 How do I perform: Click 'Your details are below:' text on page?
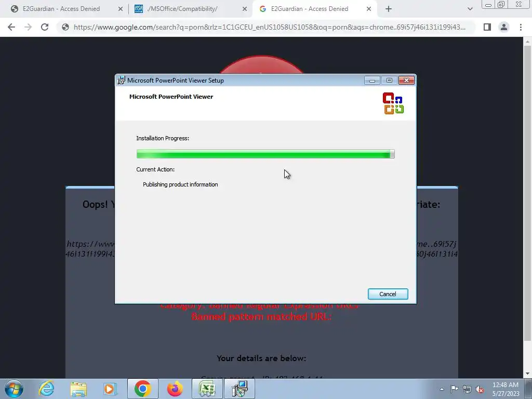coord(261,358)
